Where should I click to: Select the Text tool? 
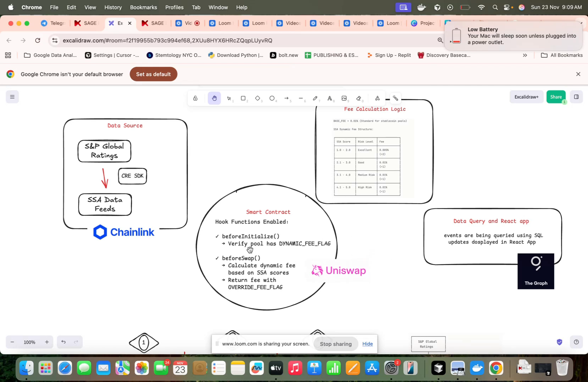(x=329, y=98)
